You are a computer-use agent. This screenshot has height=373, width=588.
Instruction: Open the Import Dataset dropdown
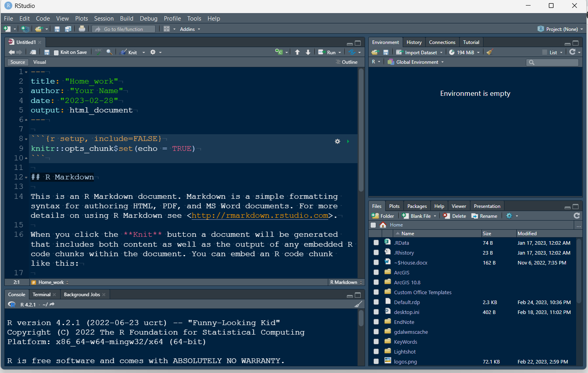[x=420, y=52]
